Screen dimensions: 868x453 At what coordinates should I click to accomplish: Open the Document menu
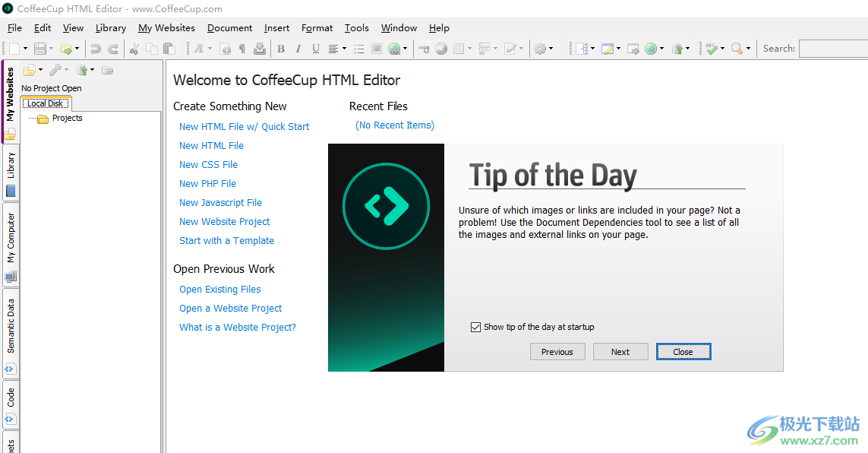coord(229,27)
